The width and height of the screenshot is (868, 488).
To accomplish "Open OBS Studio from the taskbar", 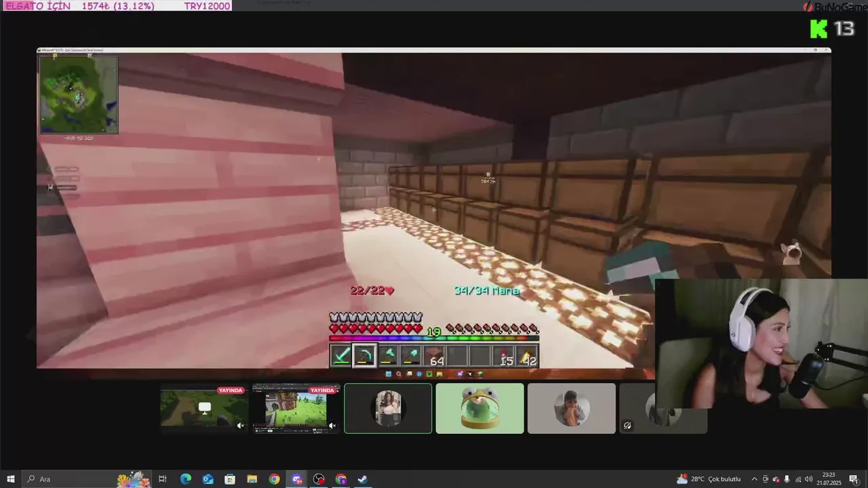I will click(x=319, y=479).
